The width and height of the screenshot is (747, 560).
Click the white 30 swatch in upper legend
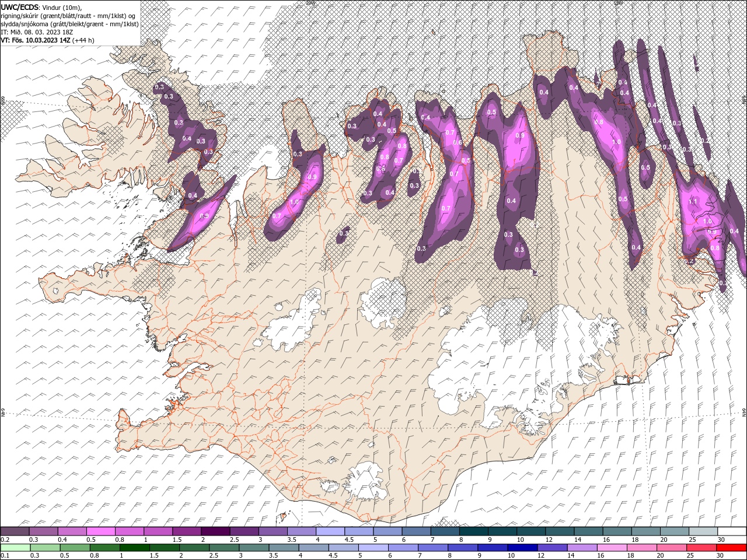click(x=731, y=531)
